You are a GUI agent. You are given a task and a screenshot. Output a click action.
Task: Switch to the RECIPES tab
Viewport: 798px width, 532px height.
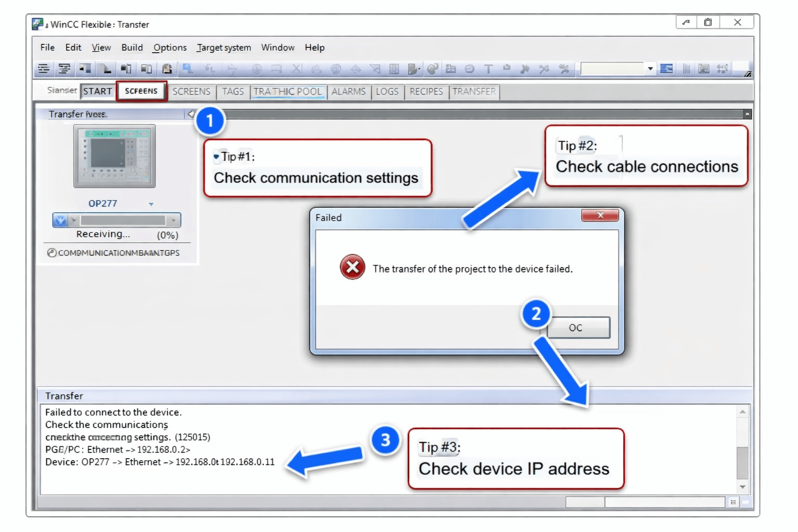[426, 91]
